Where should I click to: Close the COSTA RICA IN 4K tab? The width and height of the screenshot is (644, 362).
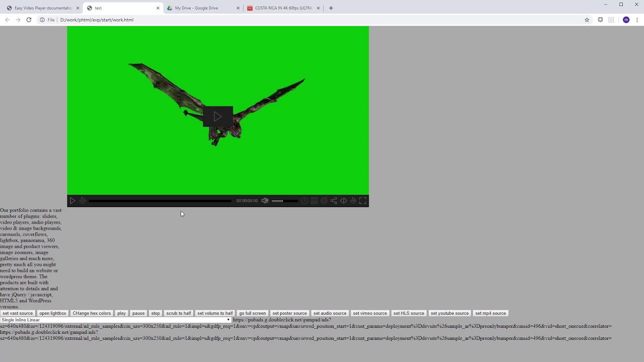(318, 8)
